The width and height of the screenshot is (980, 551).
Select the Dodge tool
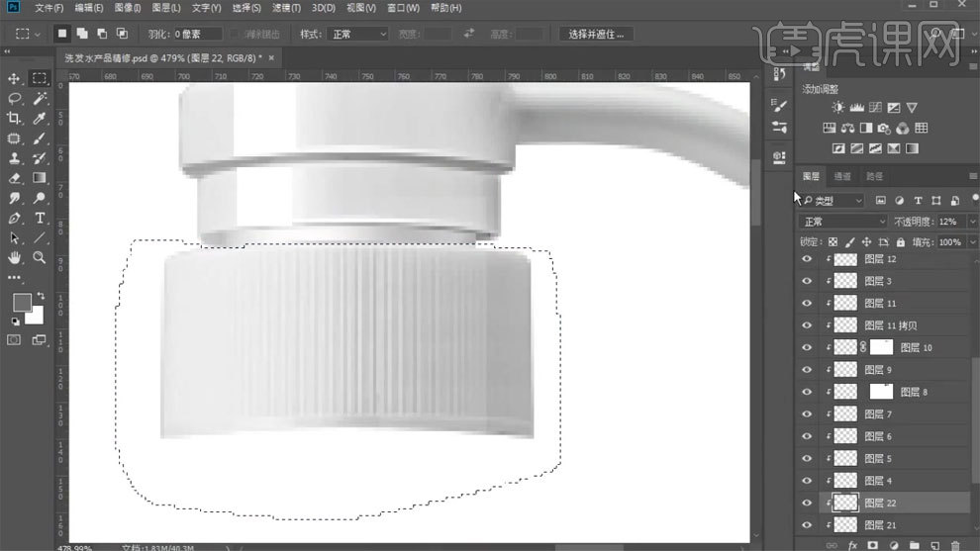coord(40,199)
